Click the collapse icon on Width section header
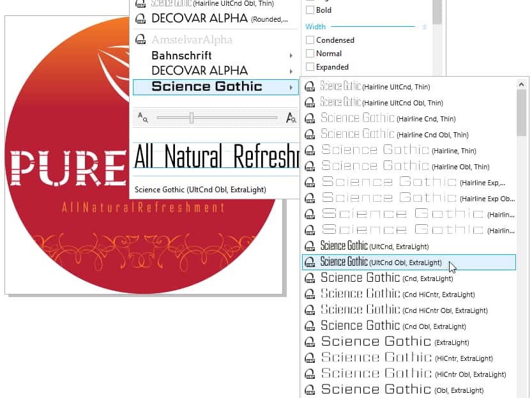This screenshot has width=532, height=398. click(425, 27)
